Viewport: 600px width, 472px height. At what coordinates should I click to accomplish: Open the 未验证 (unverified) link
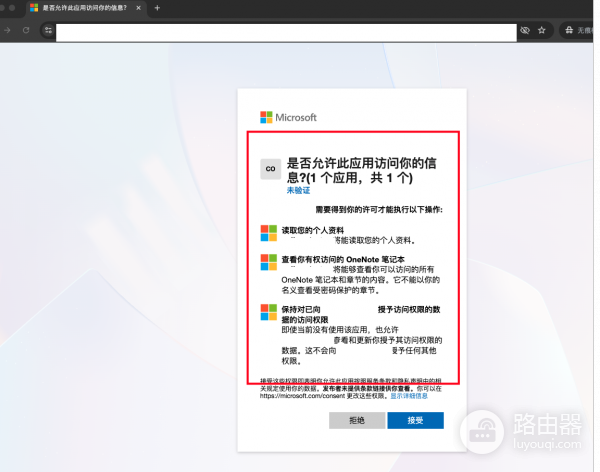click(x=298, y=190)
